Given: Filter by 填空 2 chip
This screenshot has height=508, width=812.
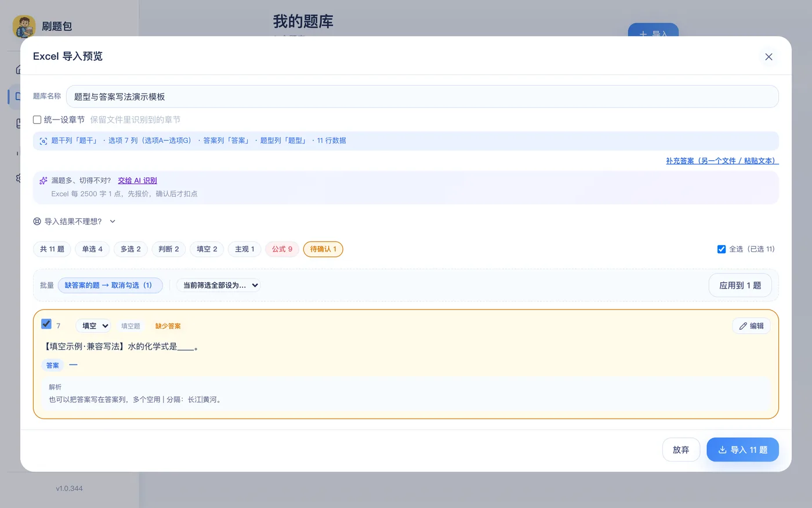Looking at the screenshot, I should pos(207,249).
